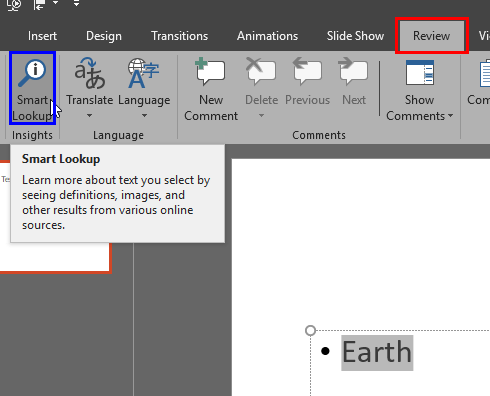Click the slide icon with return arrow in quick access toolbar

click(40, 4)
